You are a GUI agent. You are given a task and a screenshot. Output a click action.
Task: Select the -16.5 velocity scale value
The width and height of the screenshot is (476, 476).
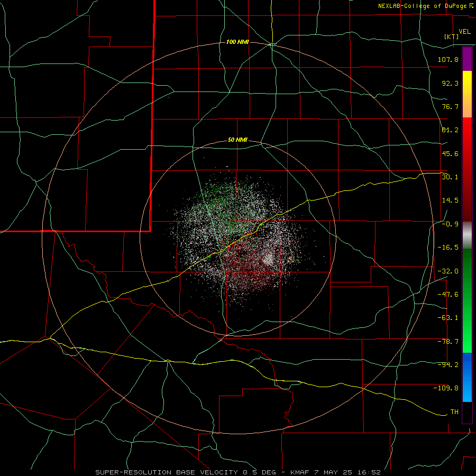tap(448, 248)
